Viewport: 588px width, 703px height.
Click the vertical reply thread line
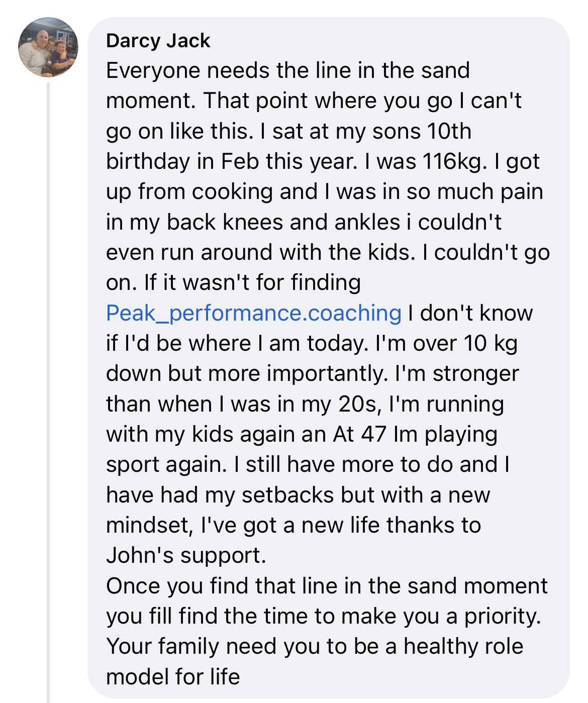48,392
